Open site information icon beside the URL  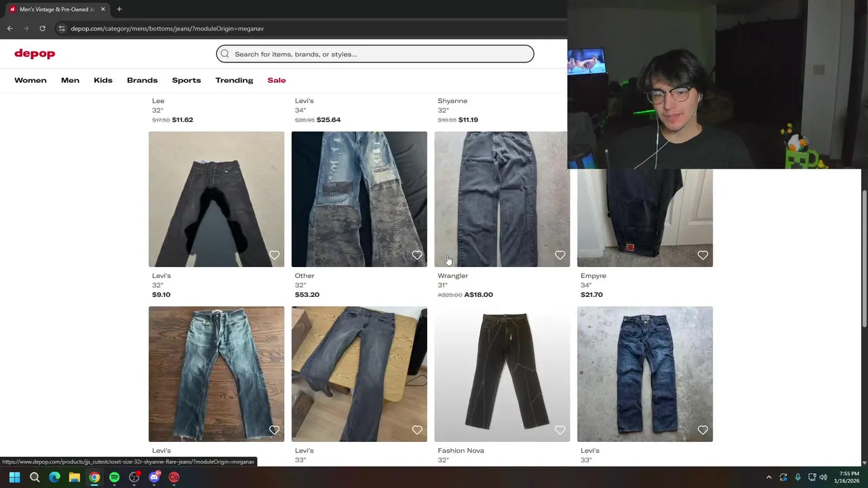(62, 28)
